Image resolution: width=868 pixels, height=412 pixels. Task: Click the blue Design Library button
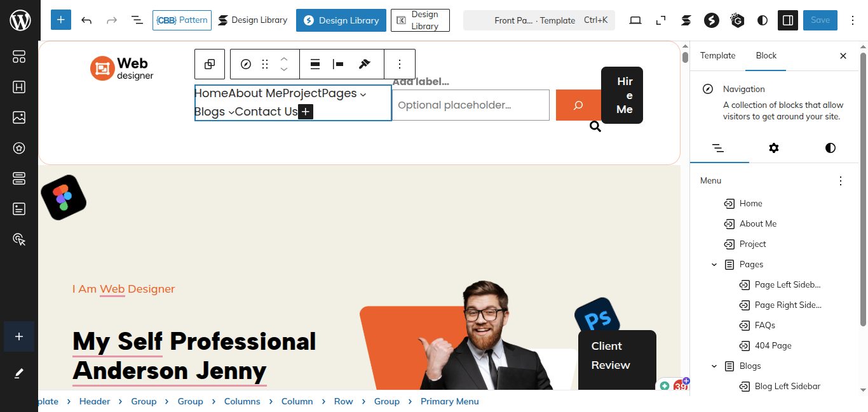pos(341,20)
